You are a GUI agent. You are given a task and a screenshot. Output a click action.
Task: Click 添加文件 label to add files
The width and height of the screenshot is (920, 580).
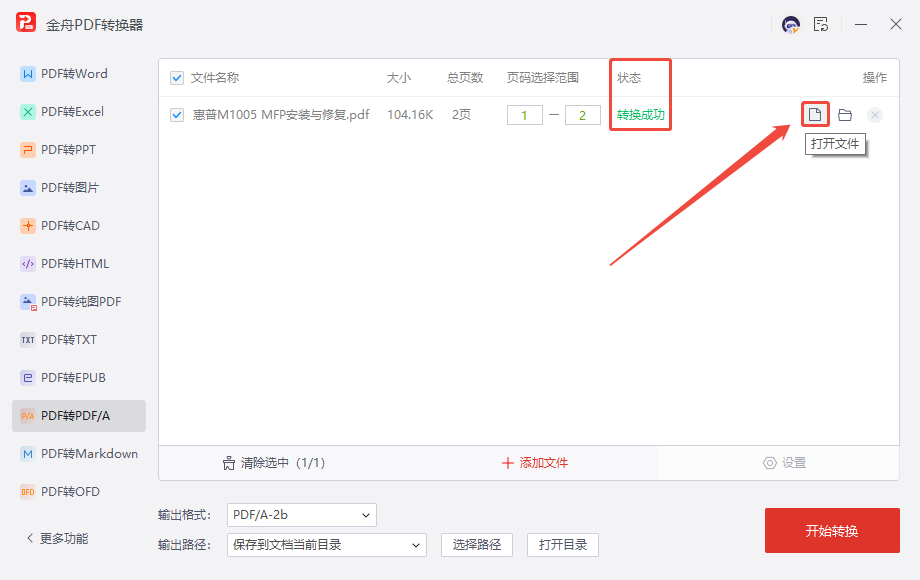pyautogui.click(x=543, y=463)
